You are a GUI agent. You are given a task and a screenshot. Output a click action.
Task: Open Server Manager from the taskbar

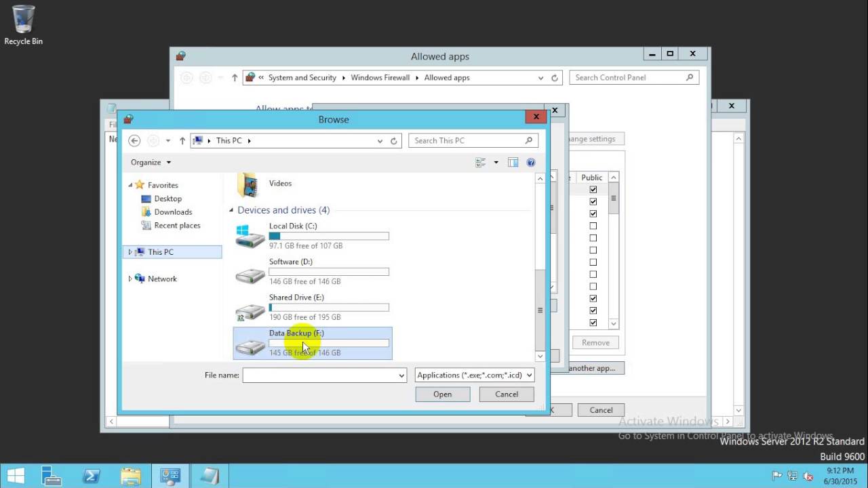[53, 476]
